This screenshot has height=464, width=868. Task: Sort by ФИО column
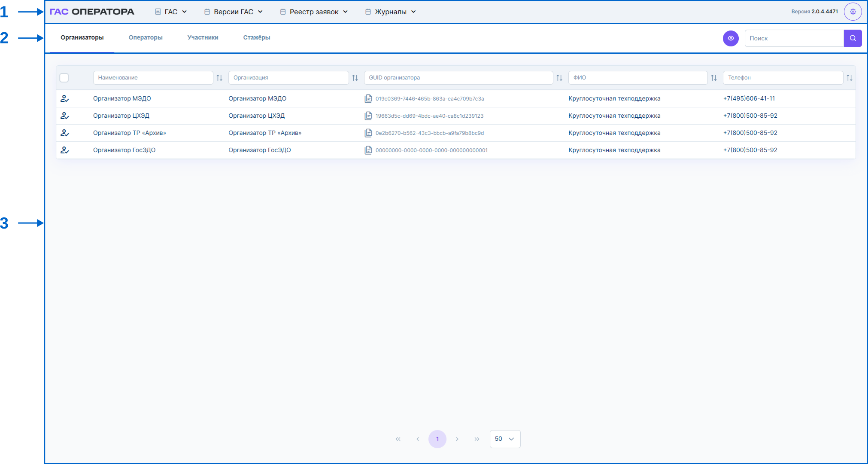pyautogui.click(x=714, y=78)
